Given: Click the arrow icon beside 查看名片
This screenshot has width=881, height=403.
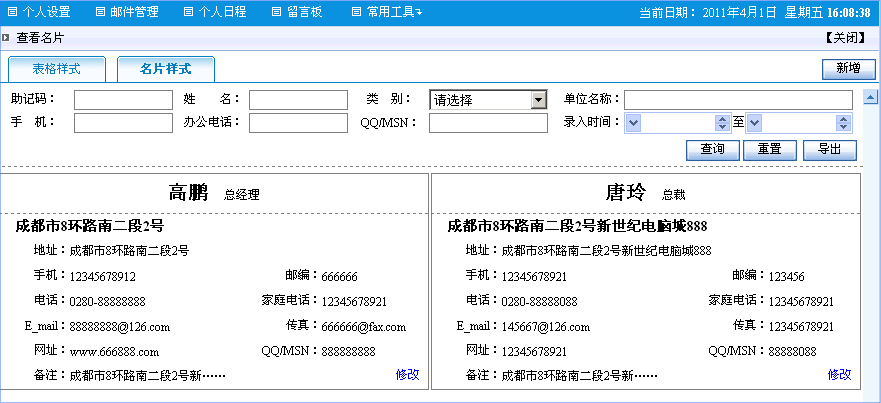Looking at the screenshot, I should (6, 38).
